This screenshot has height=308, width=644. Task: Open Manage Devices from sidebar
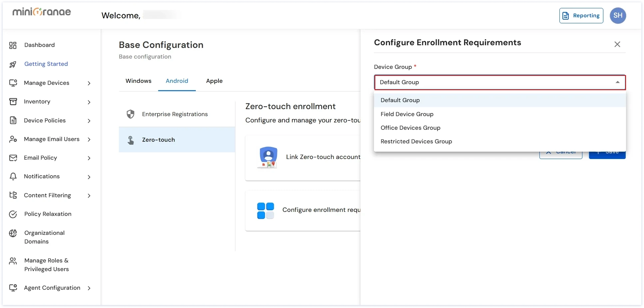click(46, 83)
